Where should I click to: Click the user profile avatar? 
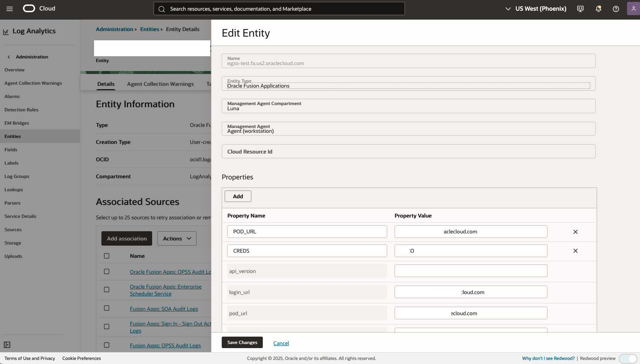[633, 9]
